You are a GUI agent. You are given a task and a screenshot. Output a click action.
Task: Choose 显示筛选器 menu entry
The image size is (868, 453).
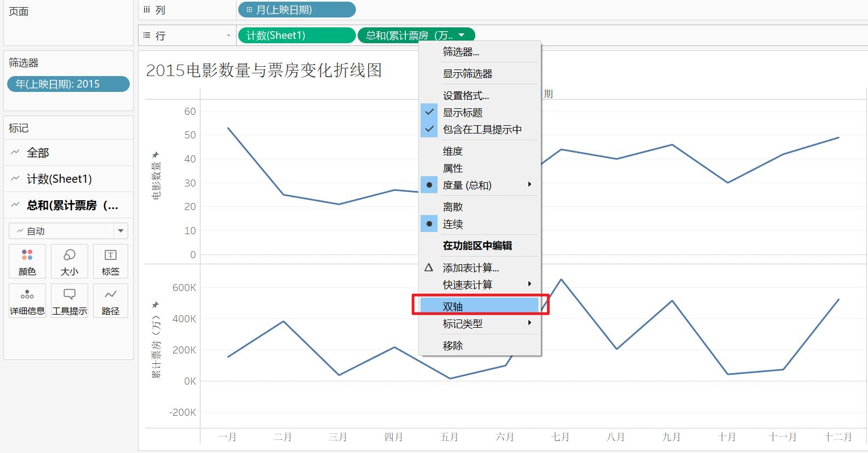tap(468, 73)
